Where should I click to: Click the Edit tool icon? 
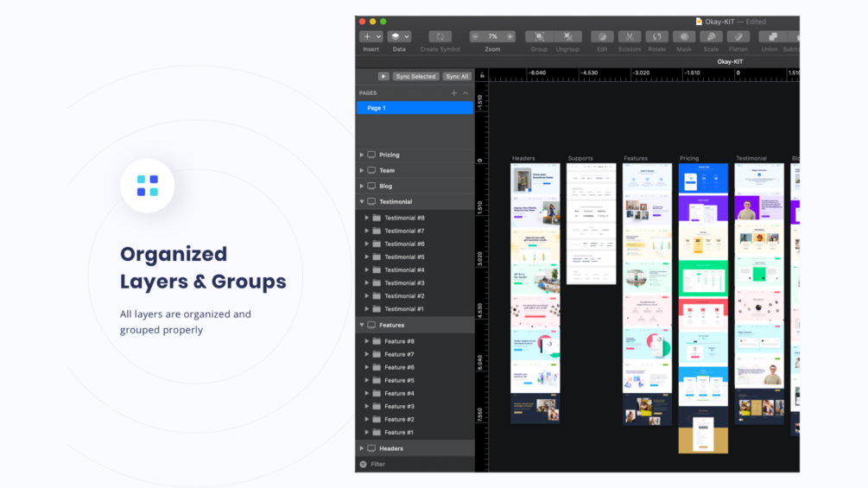[602, 36]
